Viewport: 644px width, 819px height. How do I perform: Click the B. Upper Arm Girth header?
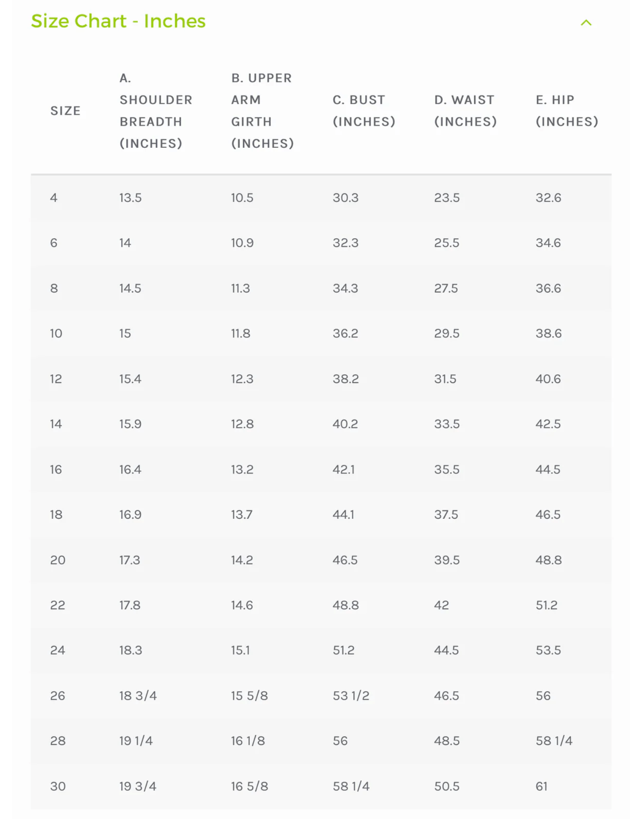tap(262, 111)
